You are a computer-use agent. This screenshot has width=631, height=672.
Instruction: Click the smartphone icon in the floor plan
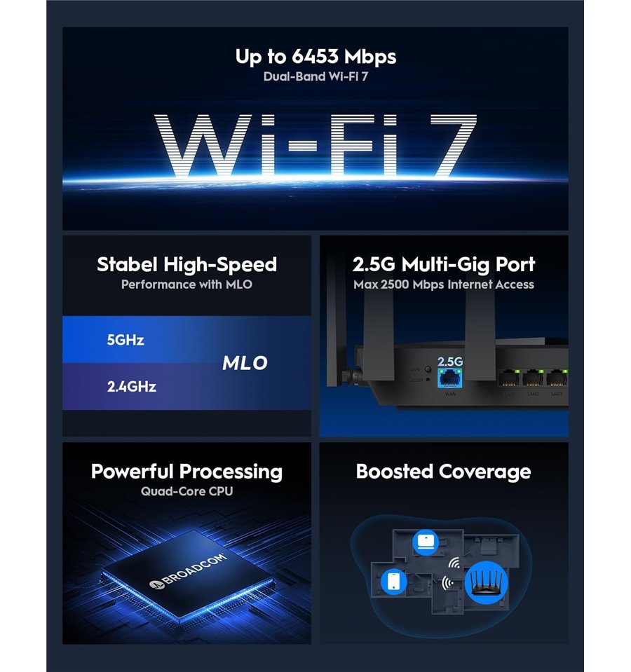393,582
